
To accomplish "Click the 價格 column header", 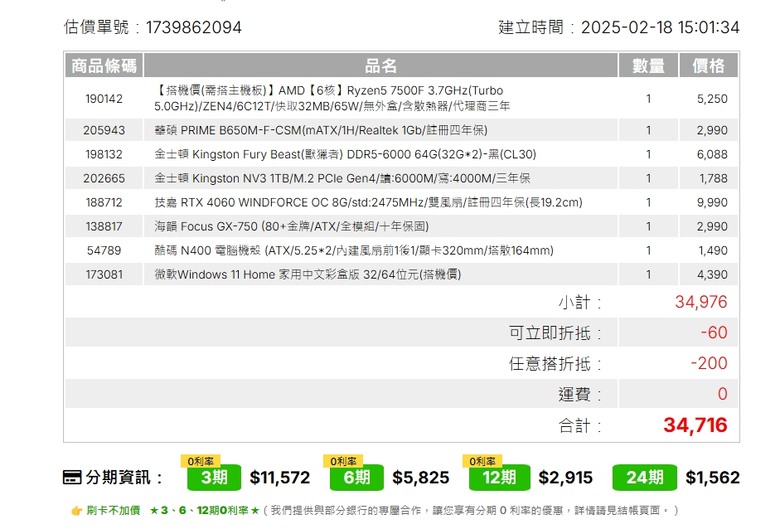I will tap(708, 65).
